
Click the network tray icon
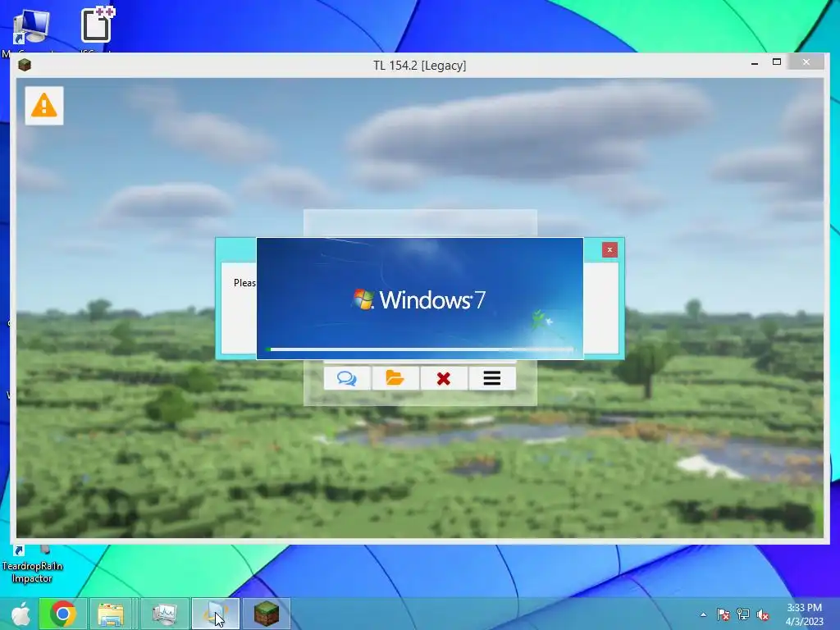click(x=743, y=614)
